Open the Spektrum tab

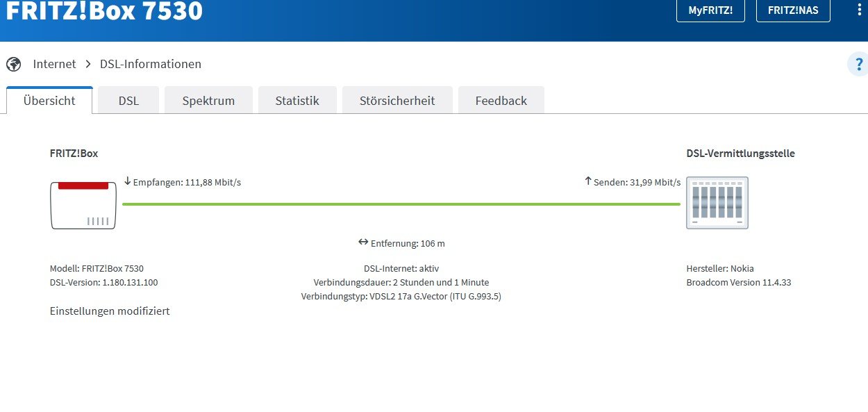[x=208, y=100]
